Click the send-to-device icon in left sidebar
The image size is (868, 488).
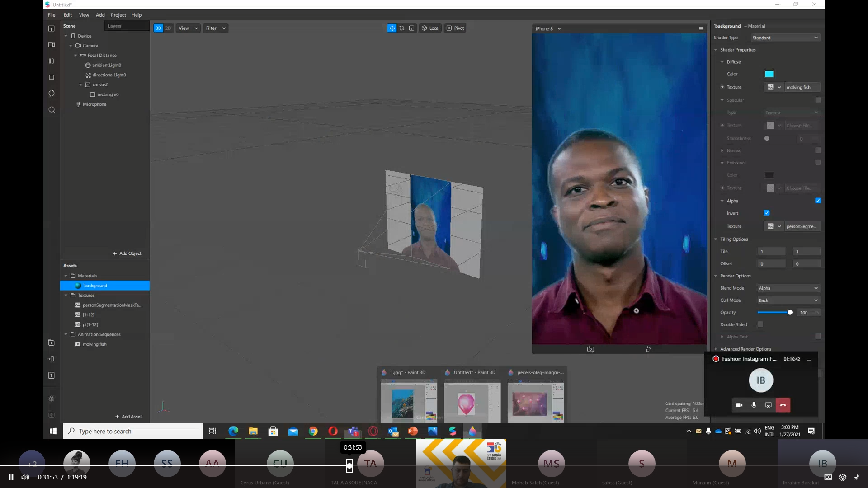coord(52,359)
